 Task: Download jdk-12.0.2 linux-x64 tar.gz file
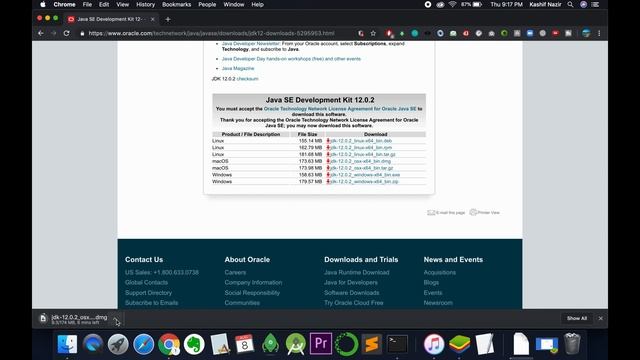(x=362, y=154)
